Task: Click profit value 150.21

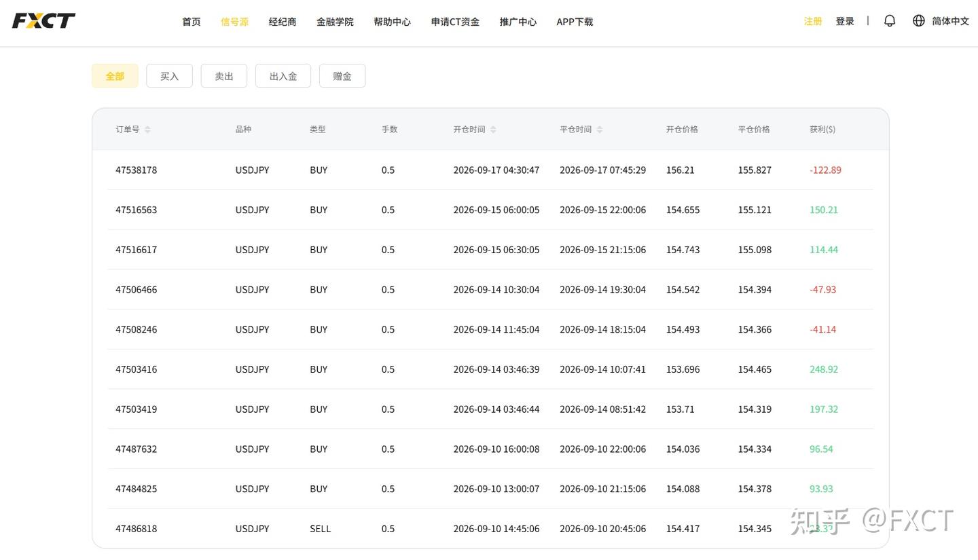Action: (x=824, y=210)
